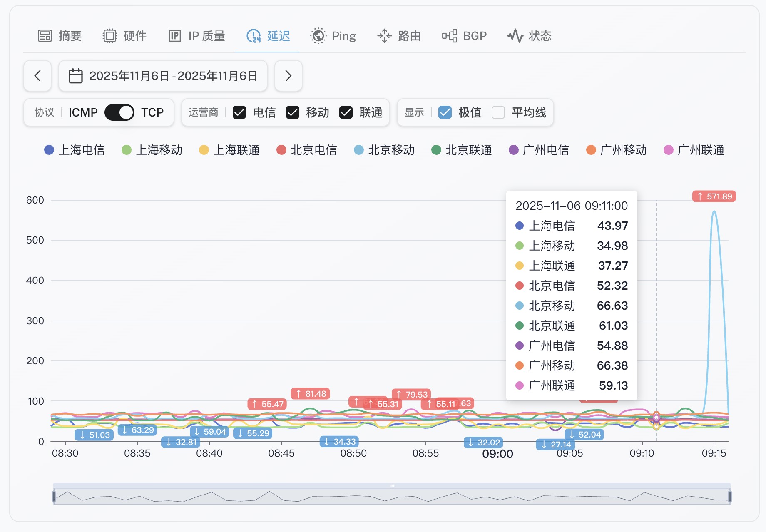Enable the 平均线 average line checkbox
Image resolution: width=766 pixels, height=532 pixels.
(x=498, y=112)
